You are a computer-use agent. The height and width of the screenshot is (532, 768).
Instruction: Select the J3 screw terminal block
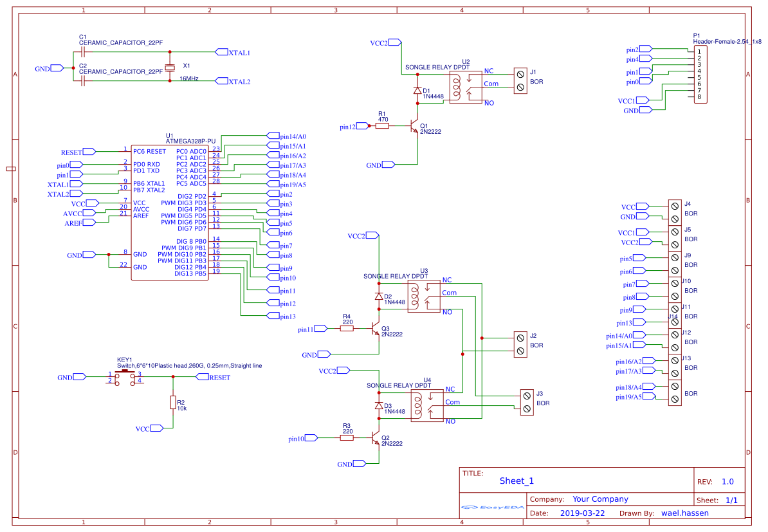(527, 402)
